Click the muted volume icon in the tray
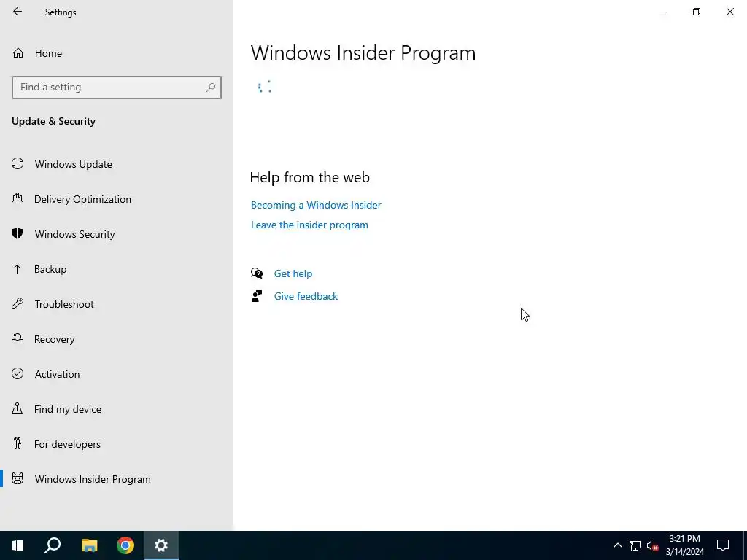Viewport: 747px width, 560px height. click(x=652, y=545)
